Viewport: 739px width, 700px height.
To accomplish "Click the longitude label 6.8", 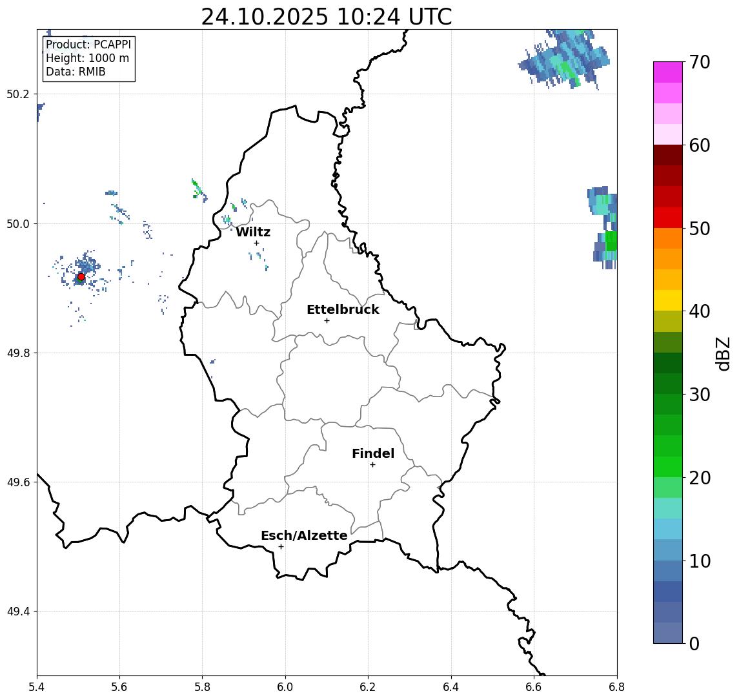I will click(616, 687).
